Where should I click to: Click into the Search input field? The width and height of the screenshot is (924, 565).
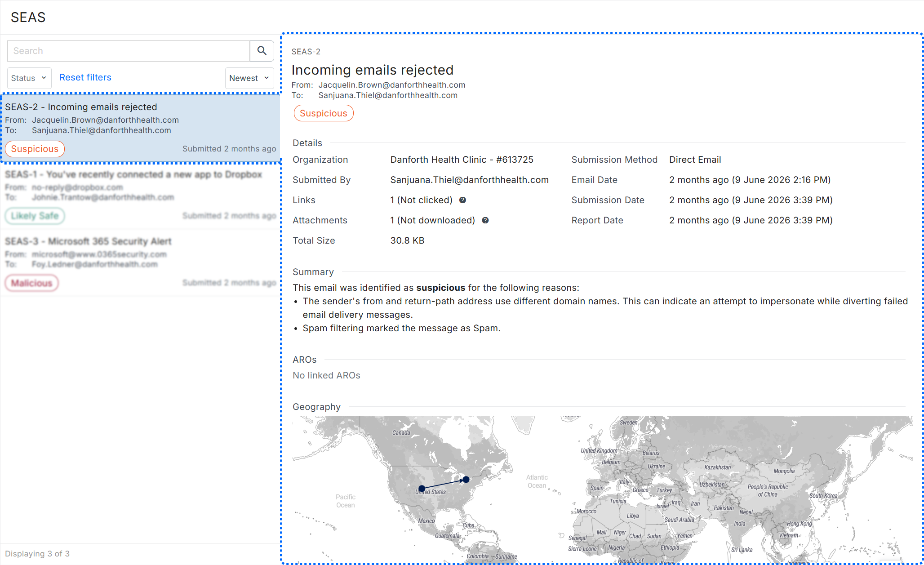coord(129,51)
